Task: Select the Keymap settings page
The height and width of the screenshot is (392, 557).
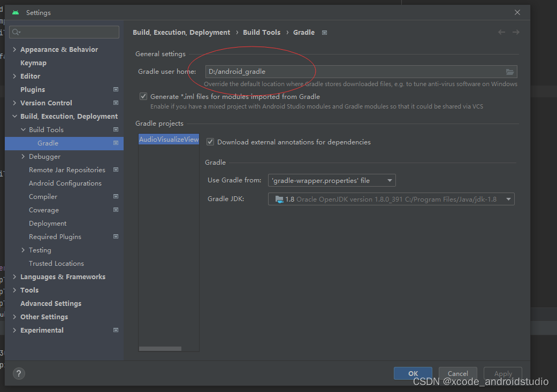Action: [33, 63]
